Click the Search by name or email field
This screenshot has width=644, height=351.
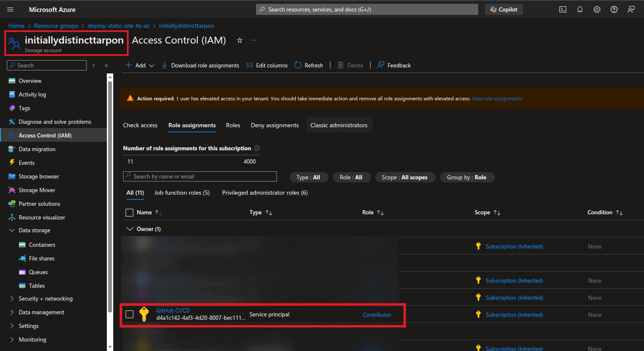click(200, 177)
